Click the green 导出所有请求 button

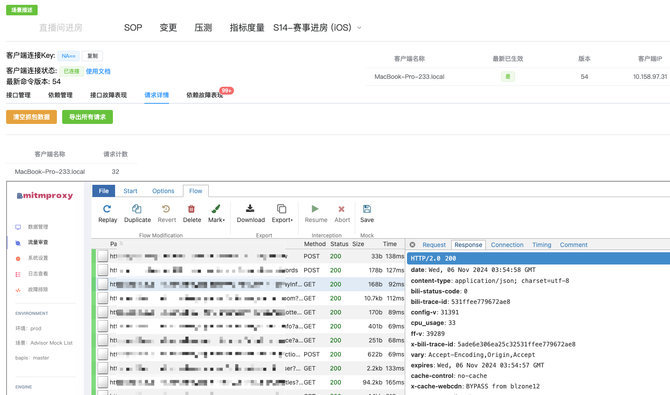[87, 117]
